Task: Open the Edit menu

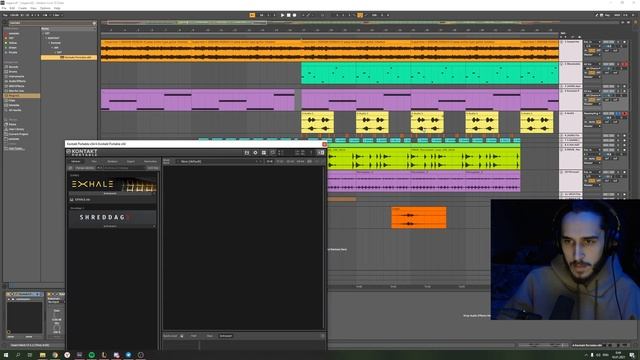Action: click(12, 8)
